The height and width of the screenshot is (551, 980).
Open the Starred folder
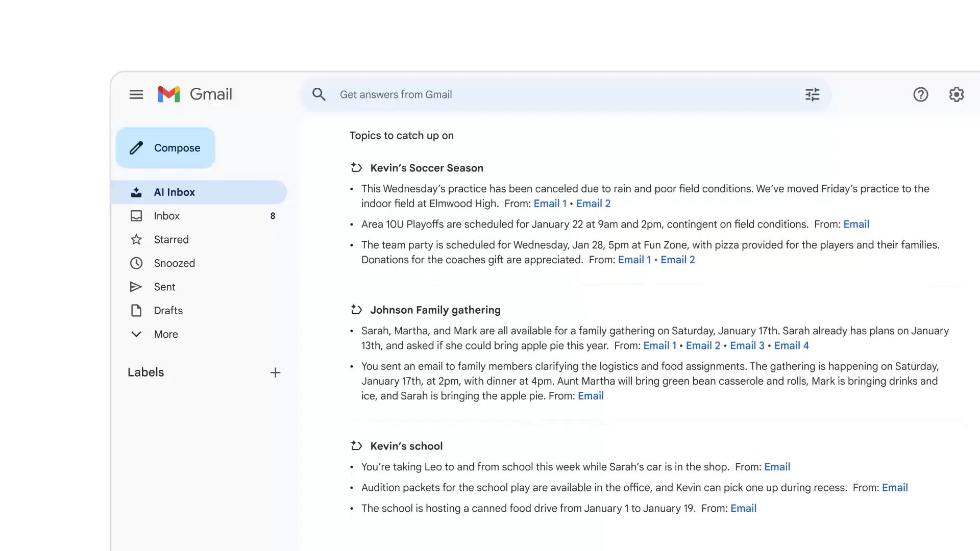coord(171,239)
